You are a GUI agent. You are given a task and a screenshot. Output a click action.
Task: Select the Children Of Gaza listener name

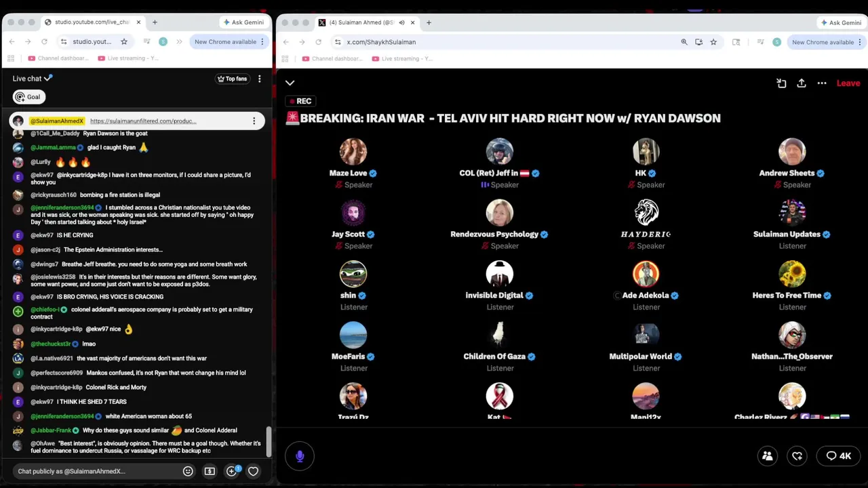coord(494,357)
